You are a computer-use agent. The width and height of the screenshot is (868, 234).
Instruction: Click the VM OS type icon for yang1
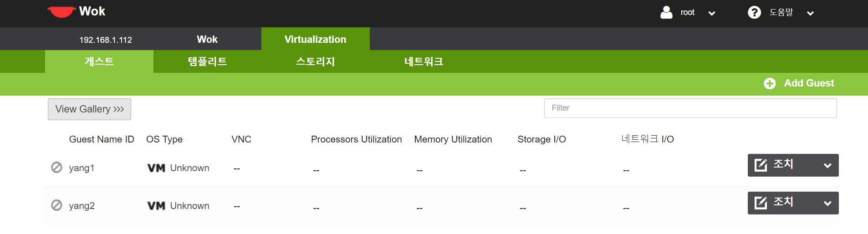(x=156, y=168)
